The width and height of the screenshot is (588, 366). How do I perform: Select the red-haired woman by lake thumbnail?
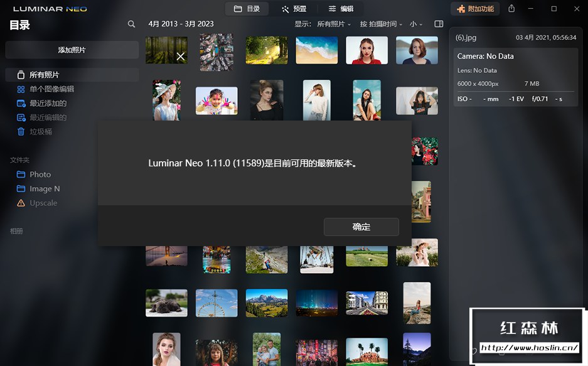pos(417,50)
